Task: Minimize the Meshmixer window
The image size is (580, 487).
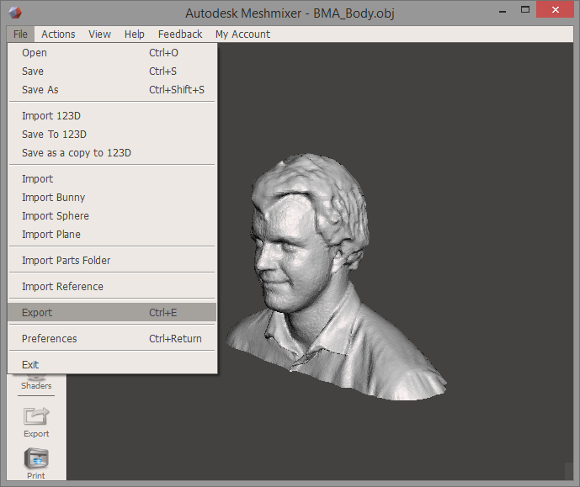Action: 502,11
